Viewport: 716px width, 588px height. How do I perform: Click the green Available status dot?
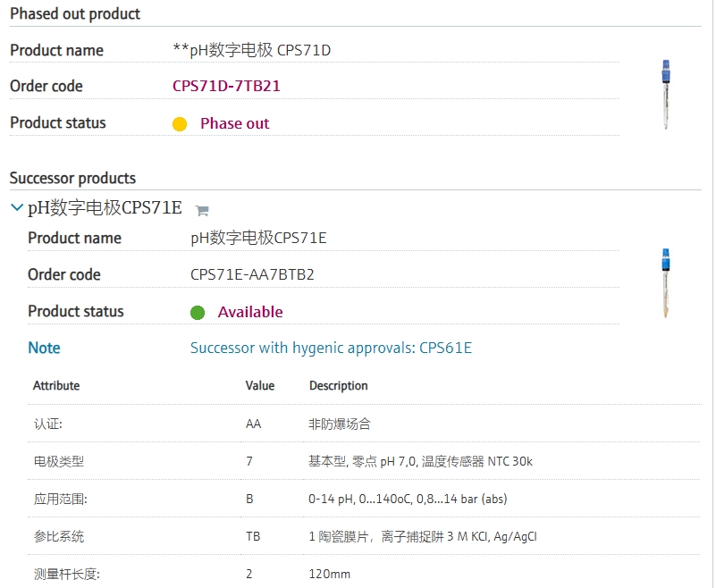point(198,313)
